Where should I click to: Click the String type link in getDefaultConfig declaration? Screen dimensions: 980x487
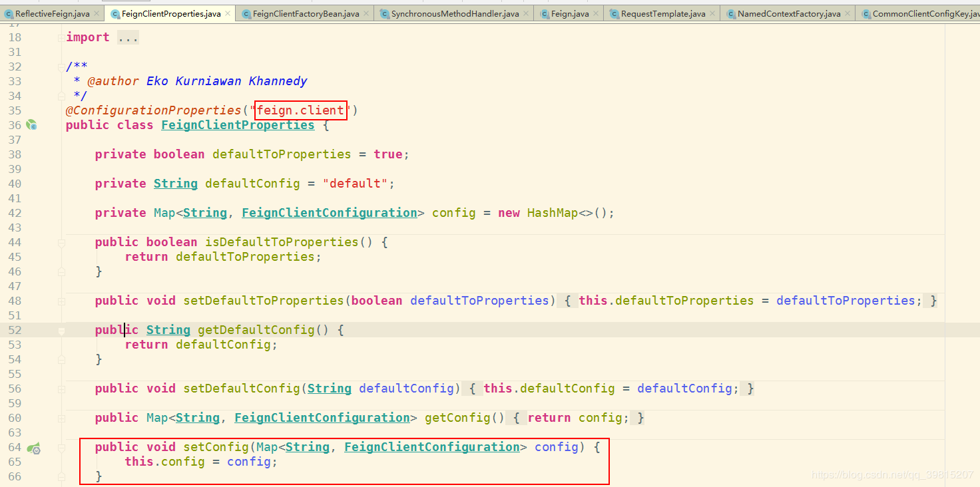coord(168,329)
